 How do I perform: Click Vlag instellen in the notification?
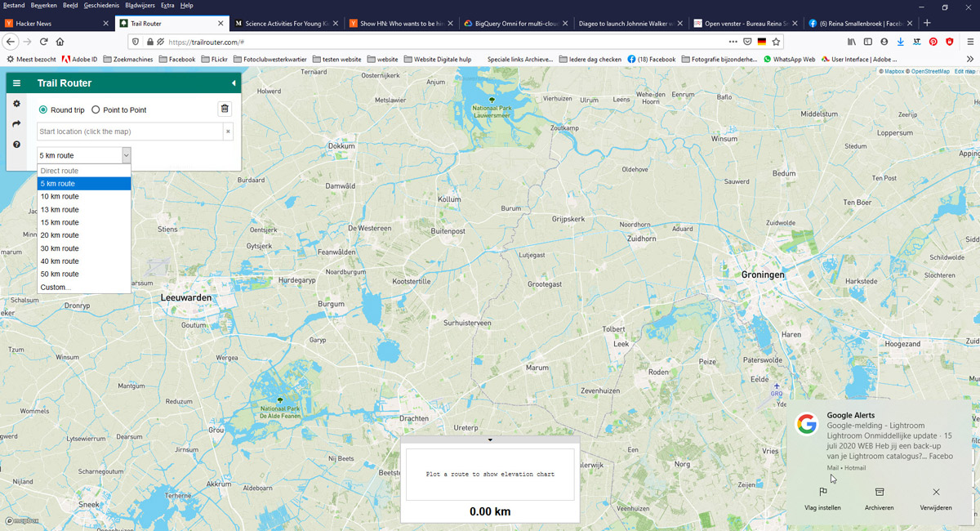pyautogui.click(x=822, y=499)
